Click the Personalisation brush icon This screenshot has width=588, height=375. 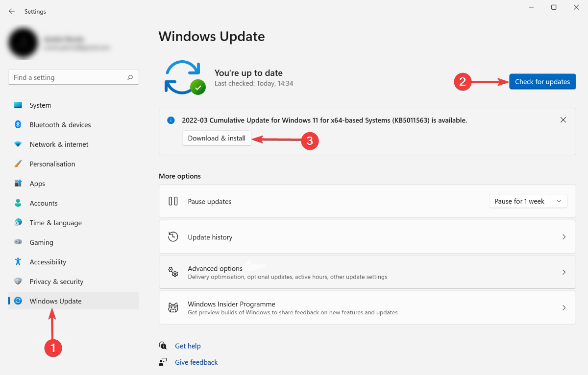coord(19,164)
